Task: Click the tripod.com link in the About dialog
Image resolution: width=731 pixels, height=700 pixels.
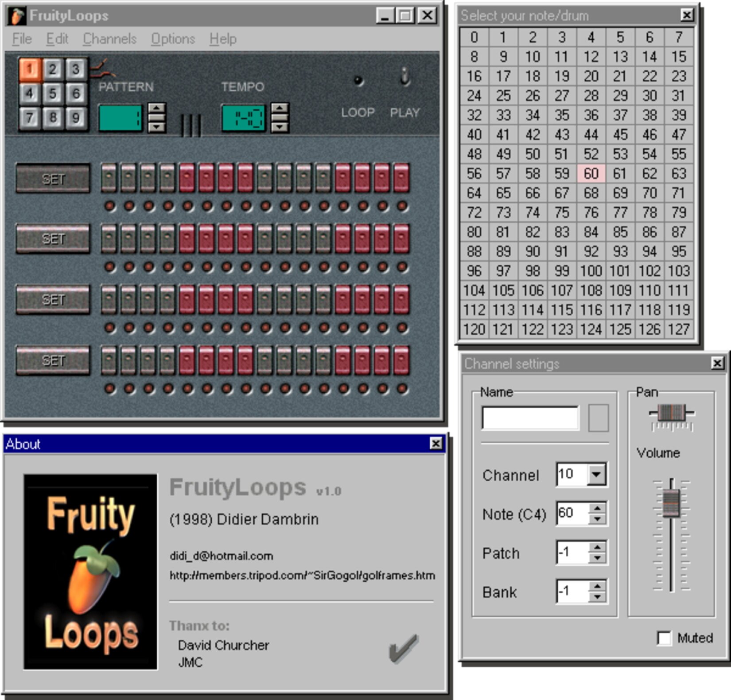Action: pos(301,576)
